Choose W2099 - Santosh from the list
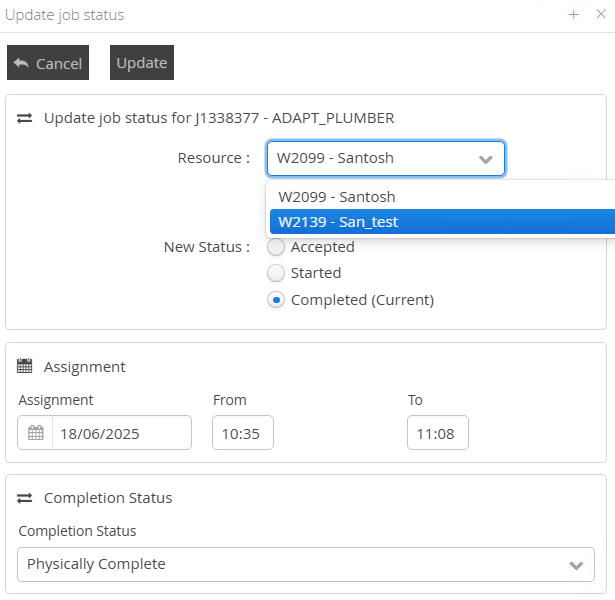 pyautogui.click(x=337, y=197)
